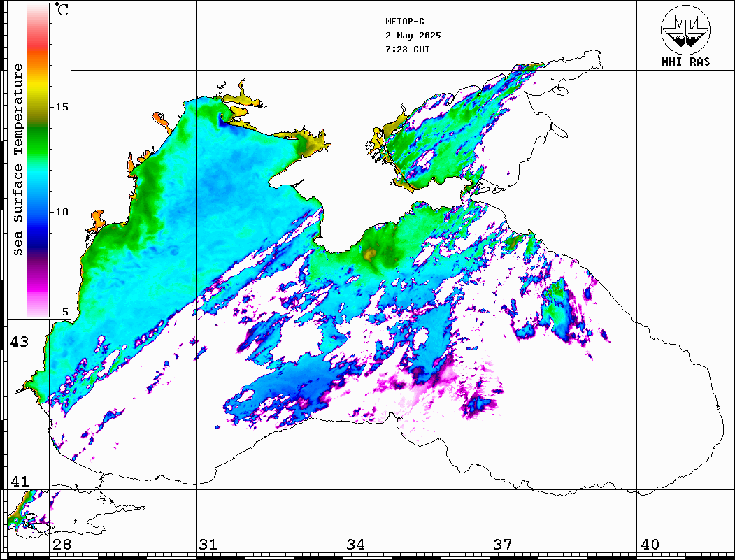
Task: Click the MHI RAS logo emblem
Action: click(x=686, y=29)
